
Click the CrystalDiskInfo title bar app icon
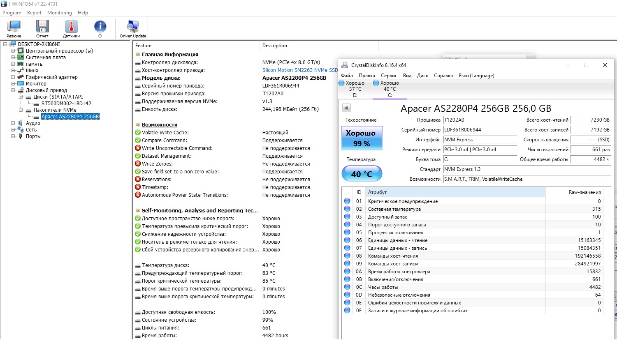(x=345, y=65)
